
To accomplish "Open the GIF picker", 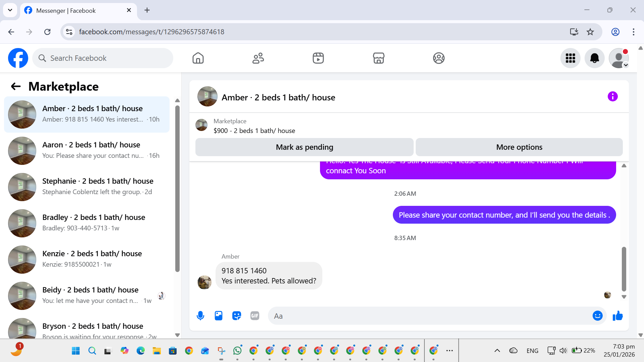I will coord(255,316).
